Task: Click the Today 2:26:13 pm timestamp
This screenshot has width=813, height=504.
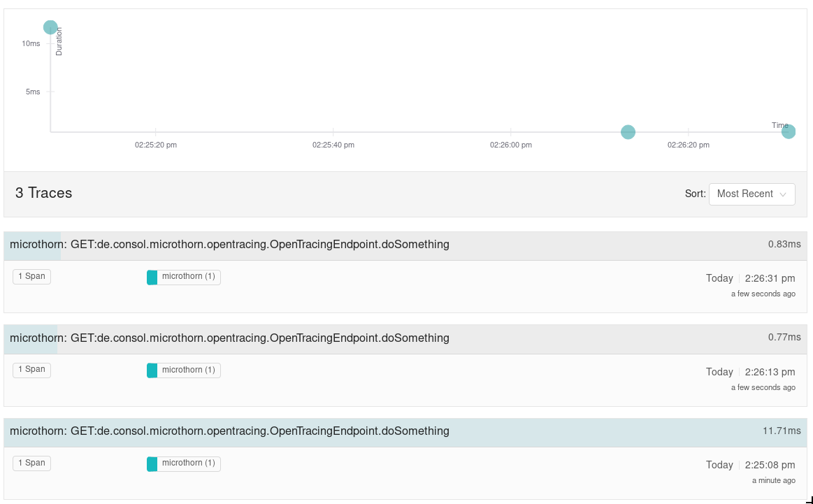Action: click(750, 372)
